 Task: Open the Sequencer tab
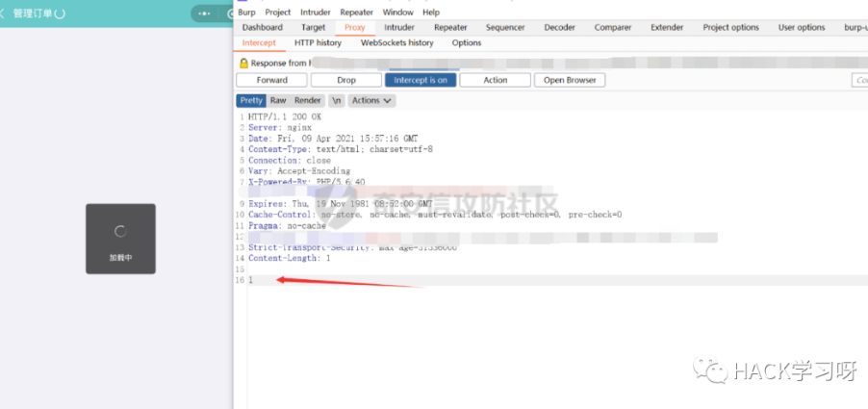(505, 27)
